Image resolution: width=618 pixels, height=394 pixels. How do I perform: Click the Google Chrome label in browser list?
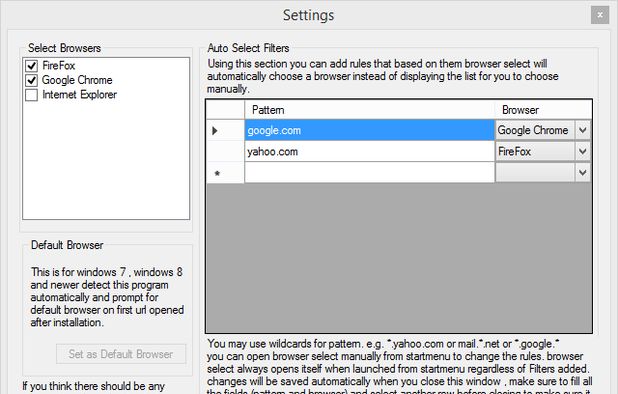(77, 80)
